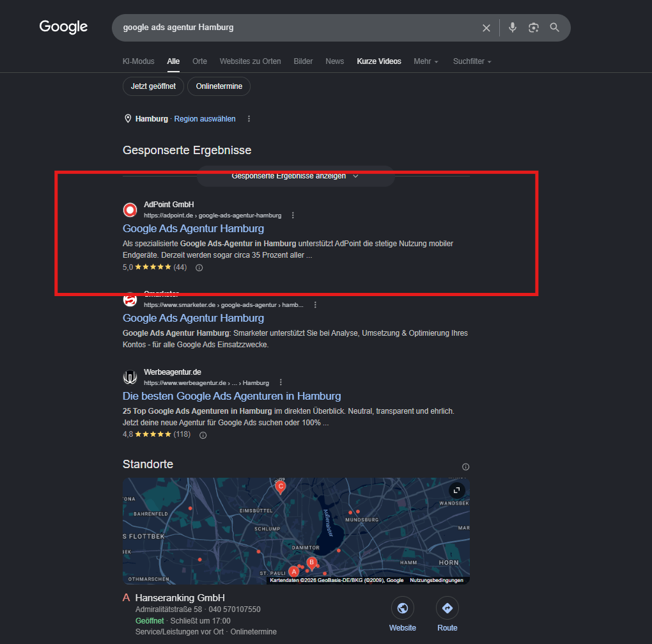Clear the search query with the X icon

486,28
